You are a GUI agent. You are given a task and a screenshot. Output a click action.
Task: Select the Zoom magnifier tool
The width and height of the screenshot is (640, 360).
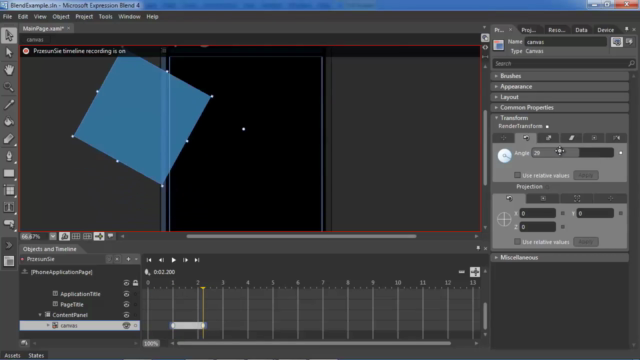pos(9,87)
